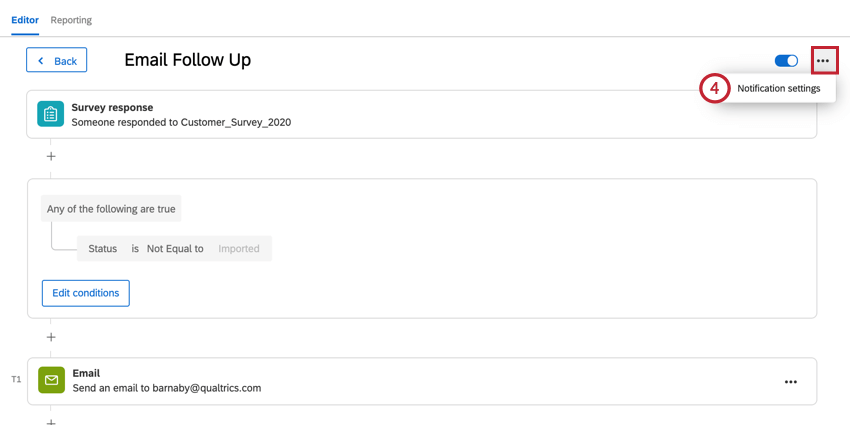This screenshot has height=425, width=850.
Task: Click the Survey response clipboard icon
Action: 50,114
